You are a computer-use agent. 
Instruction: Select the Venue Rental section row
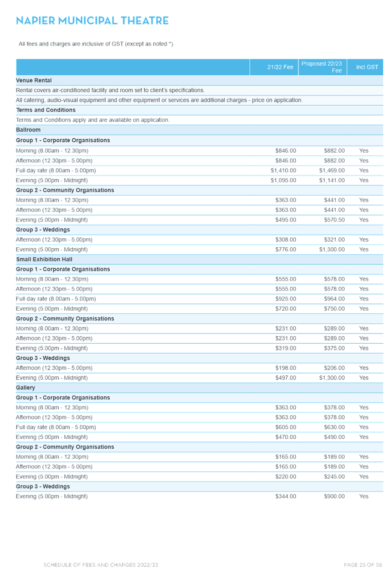[200, 80]
